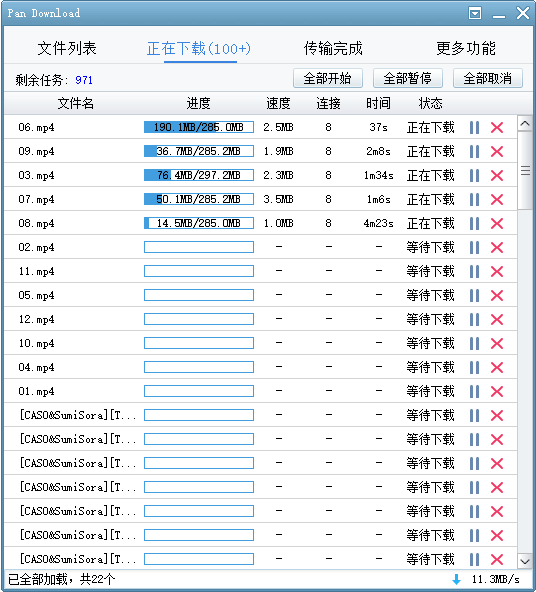
Task: Pause the 08.mp4 download
Action: pyautogui.click(x=474, y=224)
